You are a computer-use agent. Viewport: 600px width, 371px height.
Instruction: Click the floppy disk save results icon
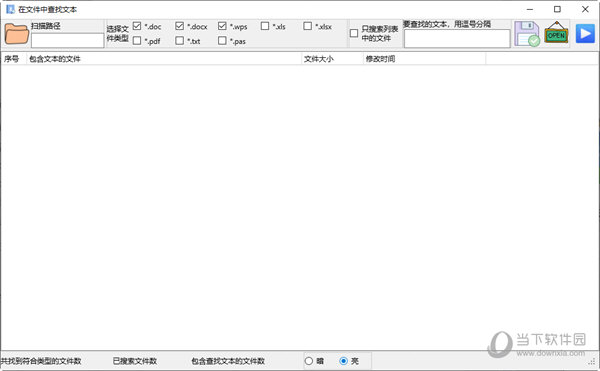pyautogui.click(x=527, y=34)
